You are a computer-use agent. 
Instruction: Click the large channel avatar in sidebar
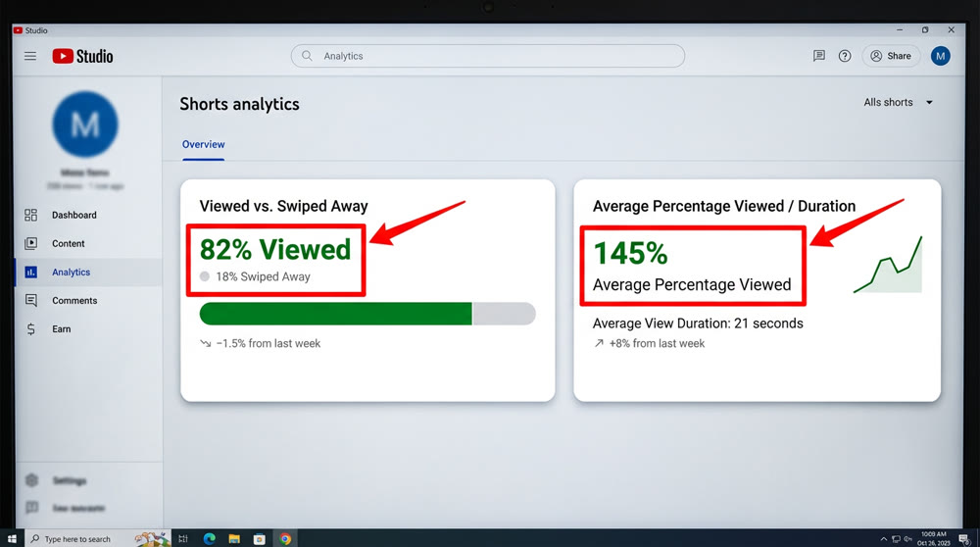pos(85,124)
